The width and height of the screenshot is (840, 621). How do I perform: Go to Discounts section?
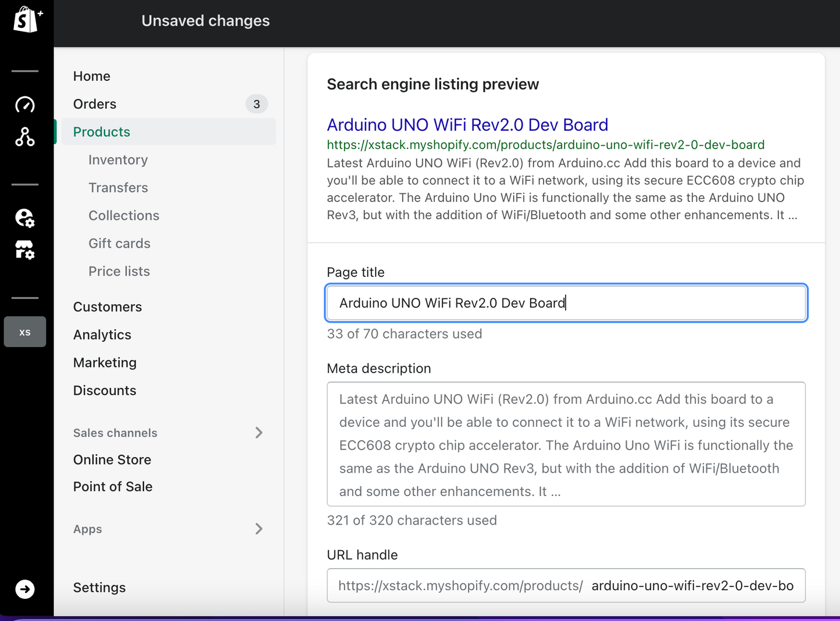(x=105, y=391)
